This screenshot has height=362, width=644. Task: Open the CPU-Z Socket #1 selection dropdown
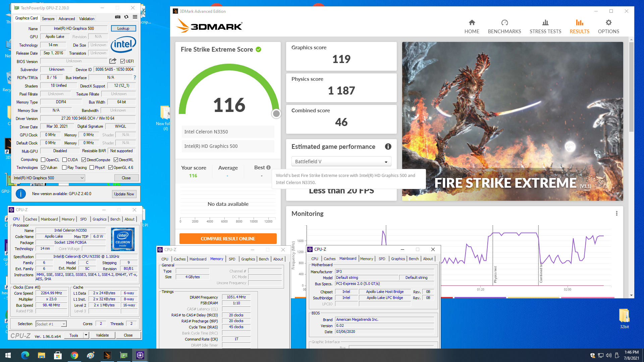point(51,324)
